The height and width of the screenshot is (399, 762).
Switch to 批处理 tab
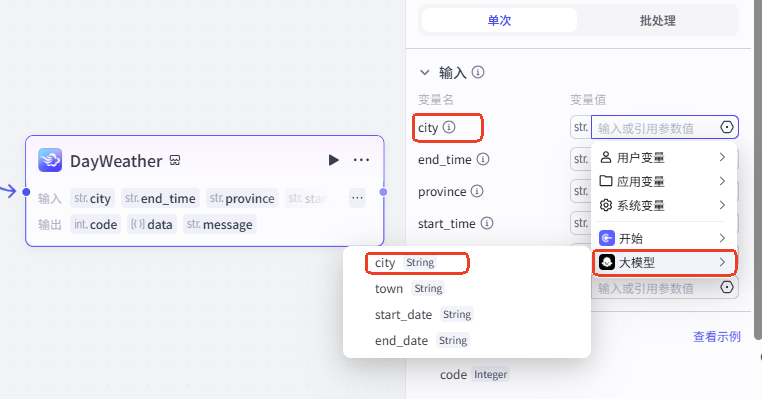click(x=658, y=20)
